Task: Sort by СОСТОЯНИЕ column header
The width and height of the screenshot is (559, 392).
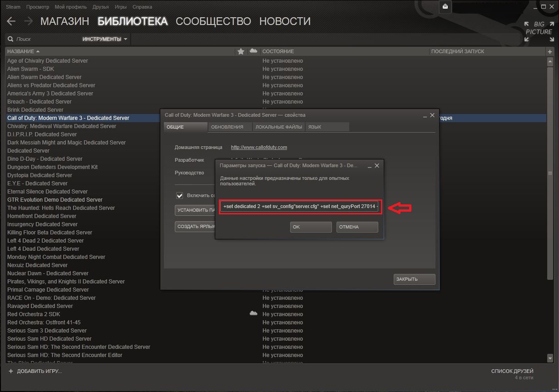Action: coord(278,51)
